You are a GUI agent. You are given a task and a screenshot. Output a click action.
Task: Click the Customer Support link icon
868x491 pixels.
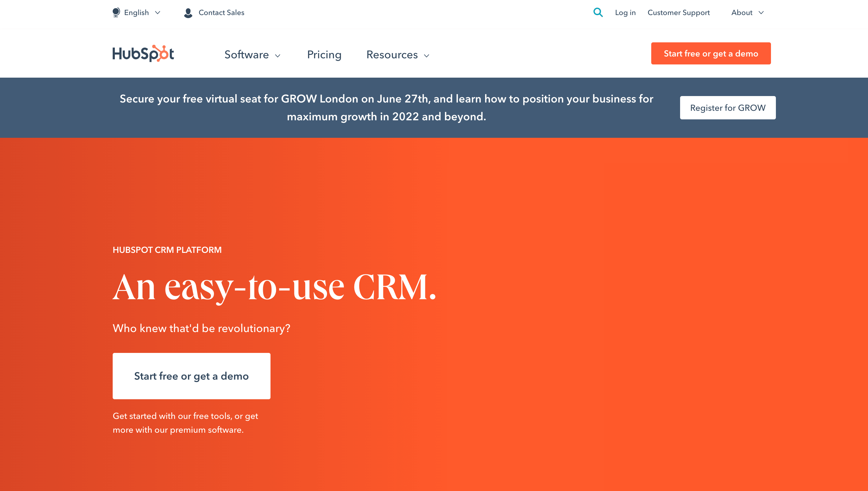coord(679,13)
